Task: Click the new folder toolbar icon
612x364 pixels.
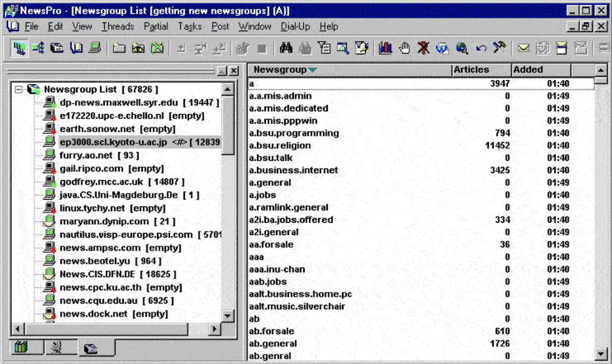Action: (119, 48)
